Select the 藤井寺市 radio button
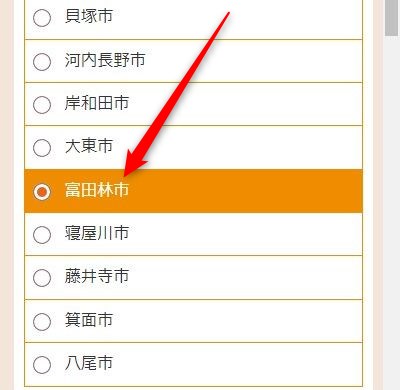The width and height of the screenshot is (400, 390). point(42,278)
